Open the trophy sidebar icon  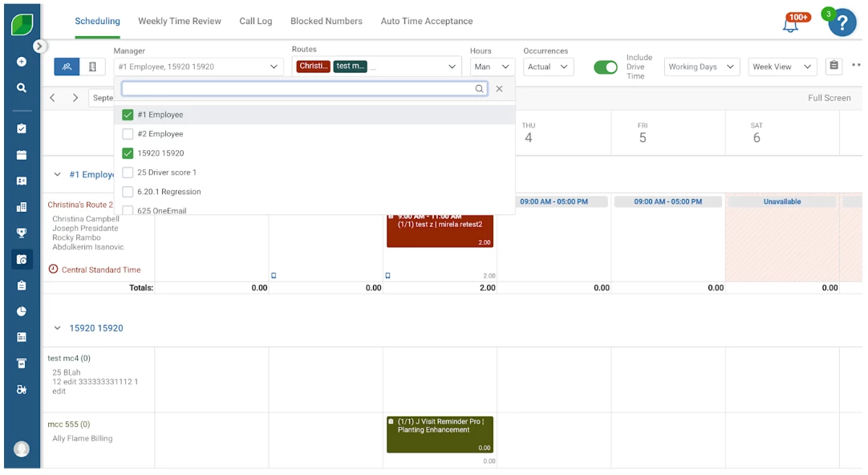click(22, 233)
